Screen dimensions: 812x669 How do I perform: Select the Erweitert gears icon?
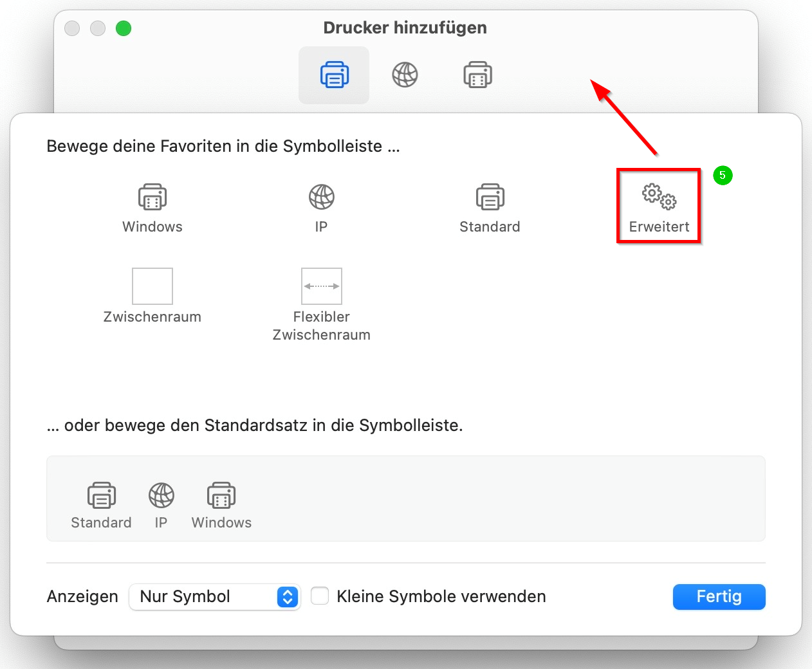659,196
